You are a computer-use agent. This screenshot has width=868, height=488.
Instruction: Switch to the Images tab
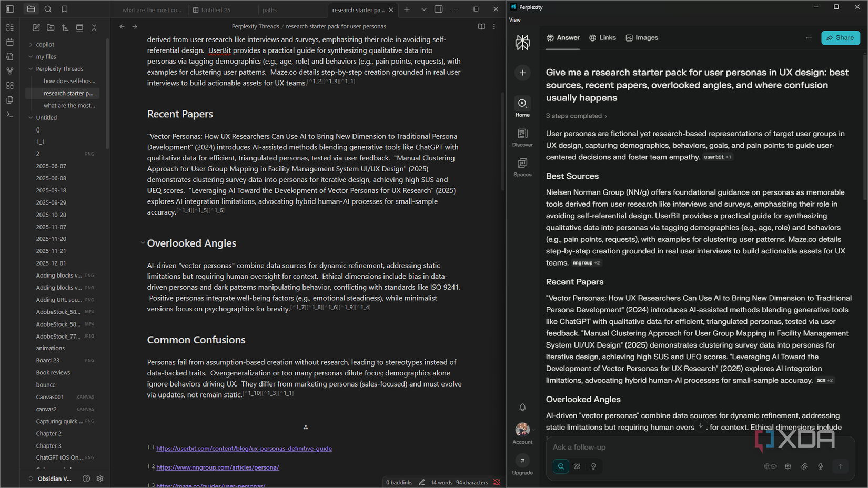pos(642,37)
